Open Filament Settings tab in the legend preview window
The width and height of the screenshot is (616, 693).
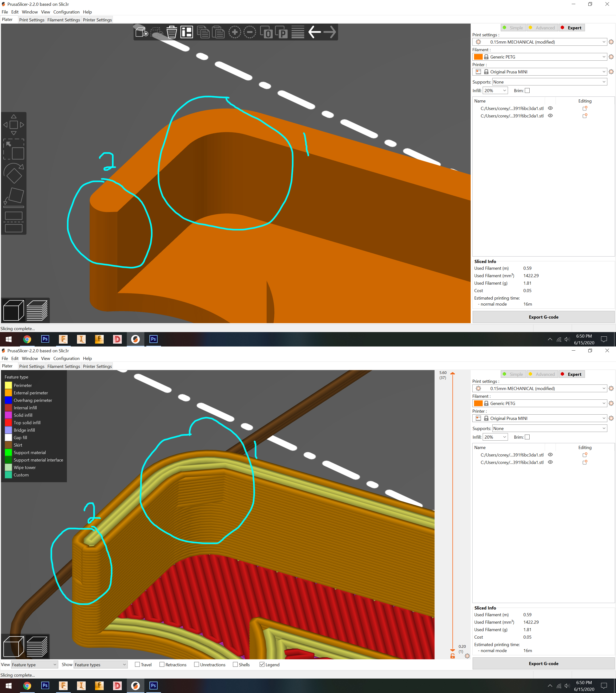coord(64,366)
